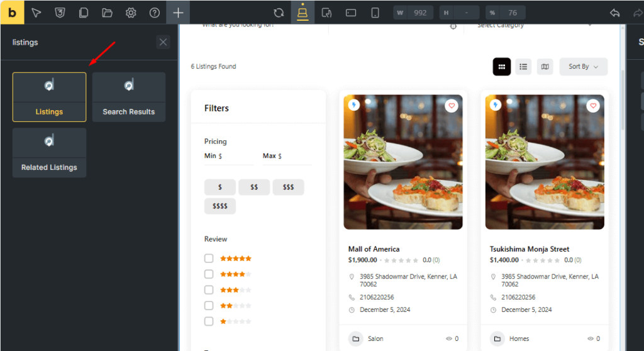Select the Related Listings element
Image resolution: width=644 pixels, height=351 pixels.
point(49,152)
